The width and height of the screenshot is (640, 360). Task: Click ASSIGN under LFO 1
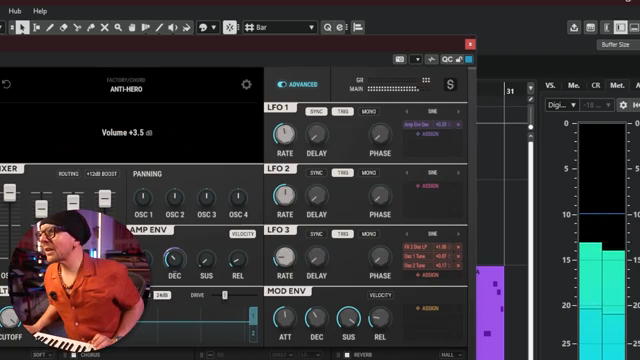(427, 134)
